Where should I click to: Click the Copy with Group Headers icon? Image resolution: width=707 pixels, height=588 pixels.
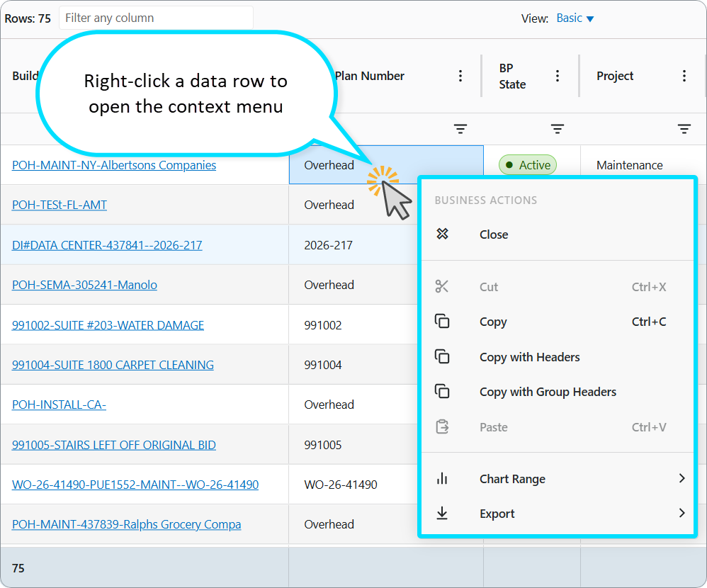coord(442,391)
